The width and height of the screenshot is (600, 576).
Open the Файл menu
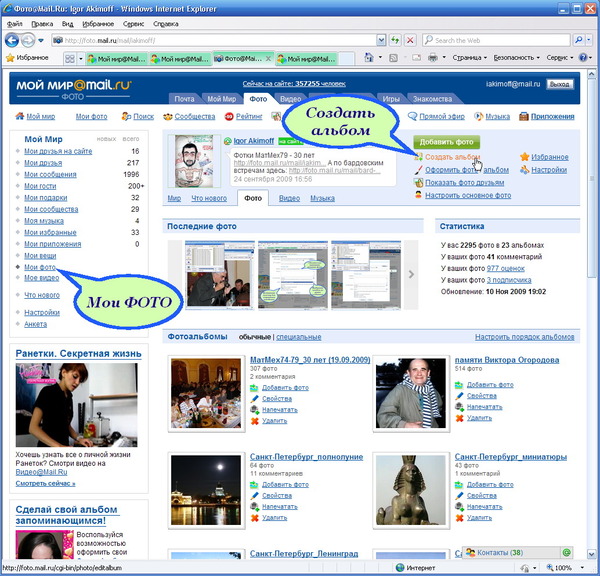coord(15,24)
